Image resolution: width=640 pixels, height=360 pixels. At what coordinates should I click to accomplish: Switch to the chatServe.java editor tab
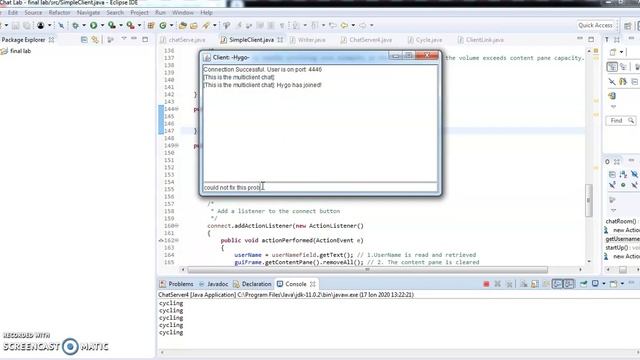182,40
